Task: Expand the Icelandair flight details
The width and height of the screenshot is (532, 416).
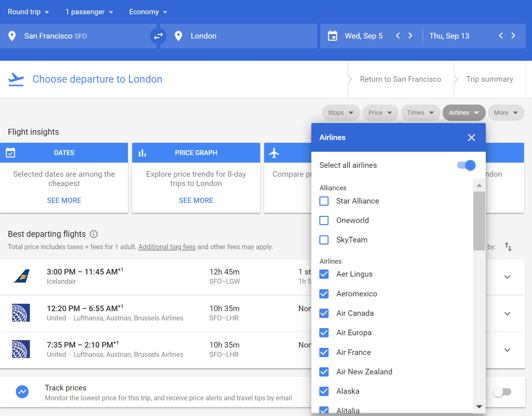Action: [x=507, y=277]
